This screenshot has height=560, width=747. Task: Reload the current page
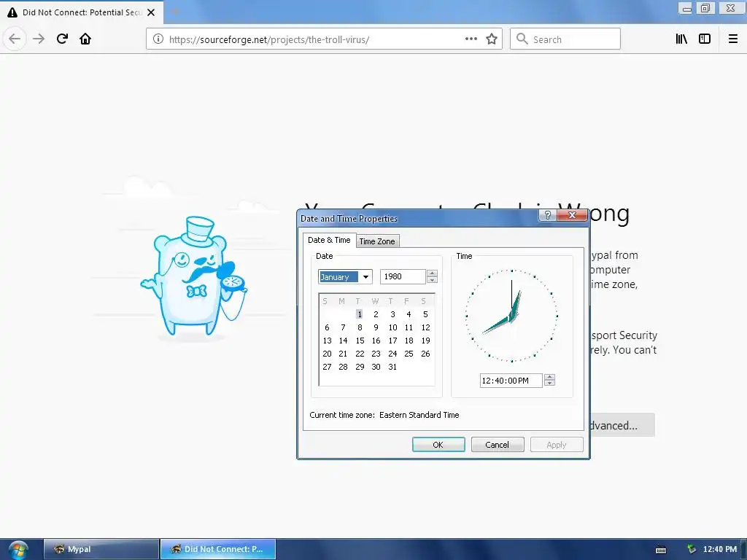(x=62, y=39)
